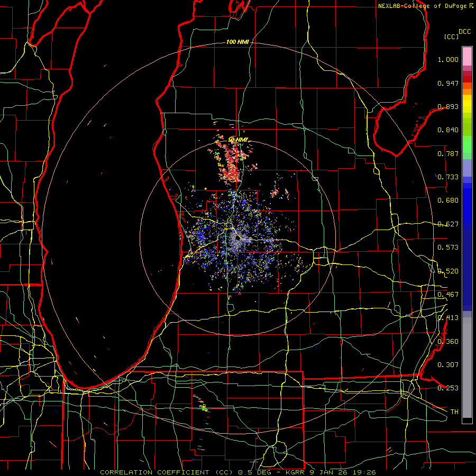Viewport: 476px width, 476px height.
Task: Click the 1.000 scale value
Action: 448,59
